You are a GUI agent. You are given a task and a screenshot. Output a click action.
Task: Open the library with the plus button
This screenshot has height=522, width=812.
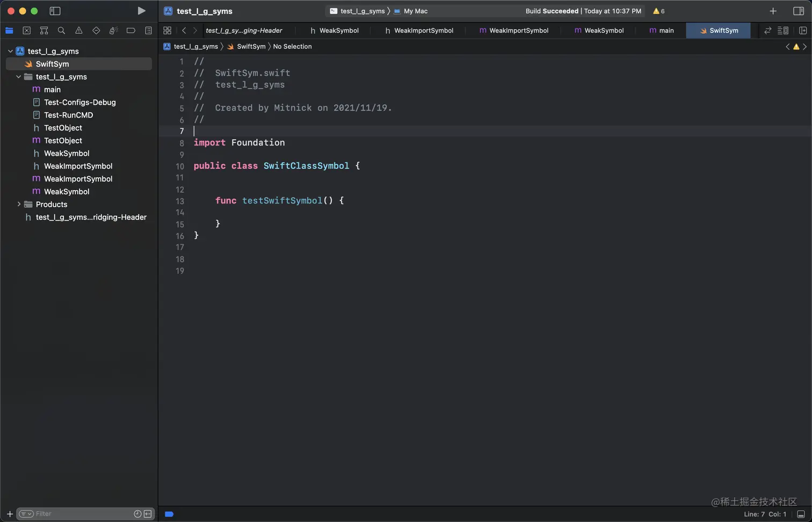(773, 11)
